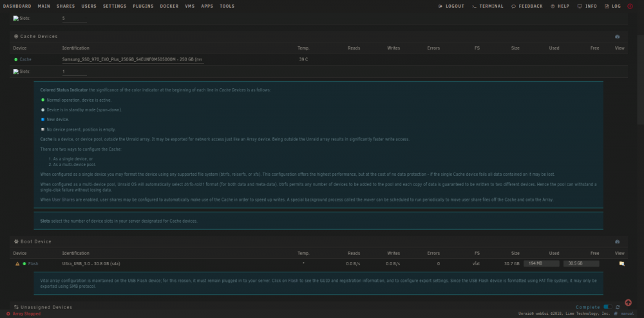The width and height of the screenshot is (644, 318).
Task: Open the Terminal
Action: 488,6
